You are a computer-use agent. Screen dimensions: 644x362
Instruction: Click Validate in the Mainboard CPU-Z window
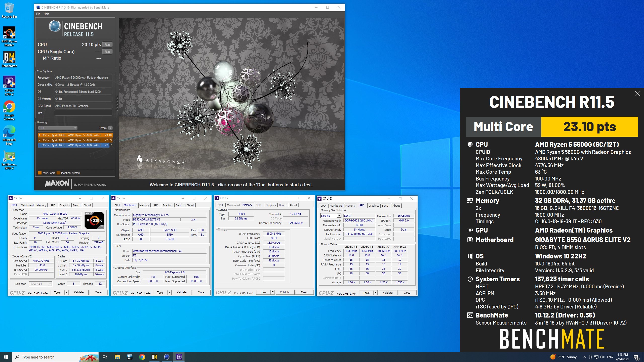coord(182,292)
